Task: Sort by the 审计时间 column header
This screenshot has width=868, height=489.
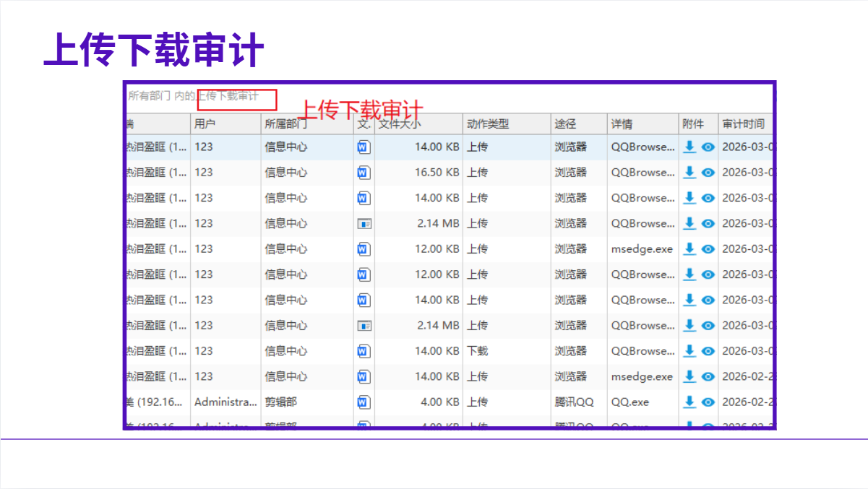Action: click(x=743, y=124)
